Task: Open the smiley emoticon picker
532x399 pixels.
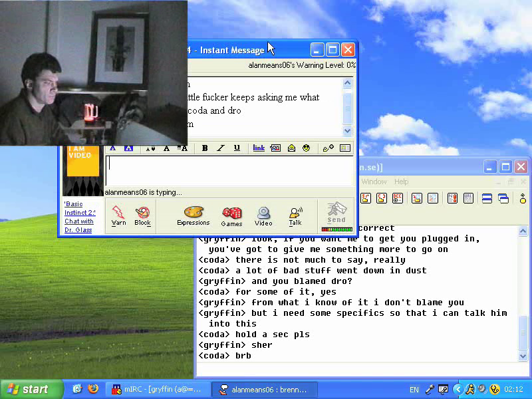Action: (307, 148)
